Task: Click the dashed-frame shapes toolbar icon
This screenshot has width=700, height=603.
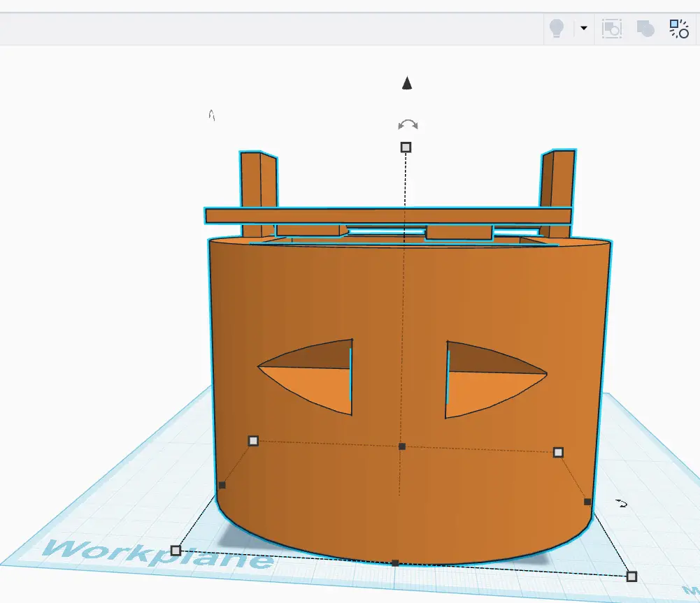Action: point(612,29)
